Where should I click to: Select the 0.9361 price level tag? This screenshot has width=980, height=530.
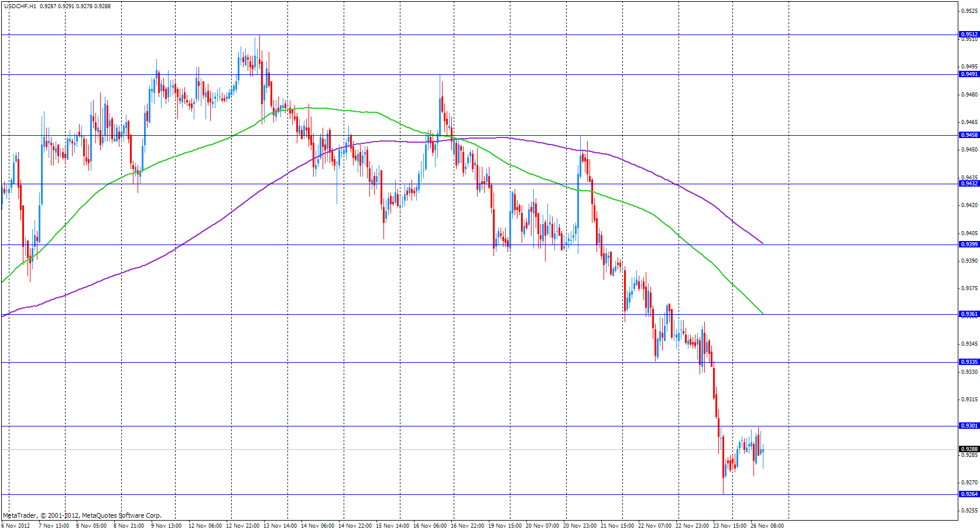[969, 314]
